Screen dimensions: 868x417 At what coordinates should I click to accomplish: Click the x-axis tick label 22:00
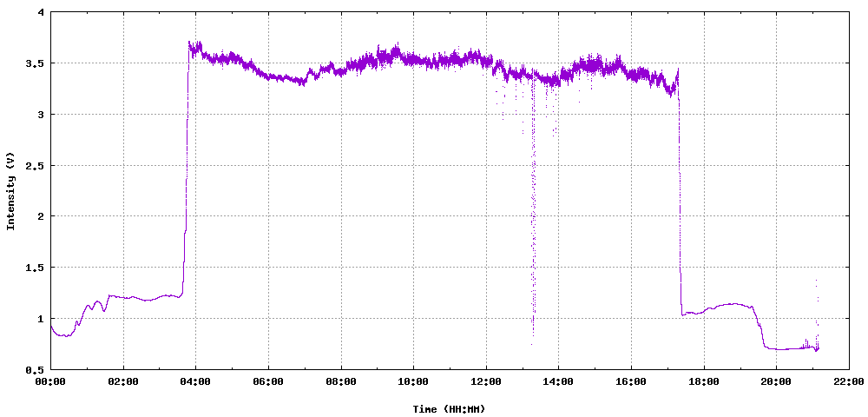[849, 381]
